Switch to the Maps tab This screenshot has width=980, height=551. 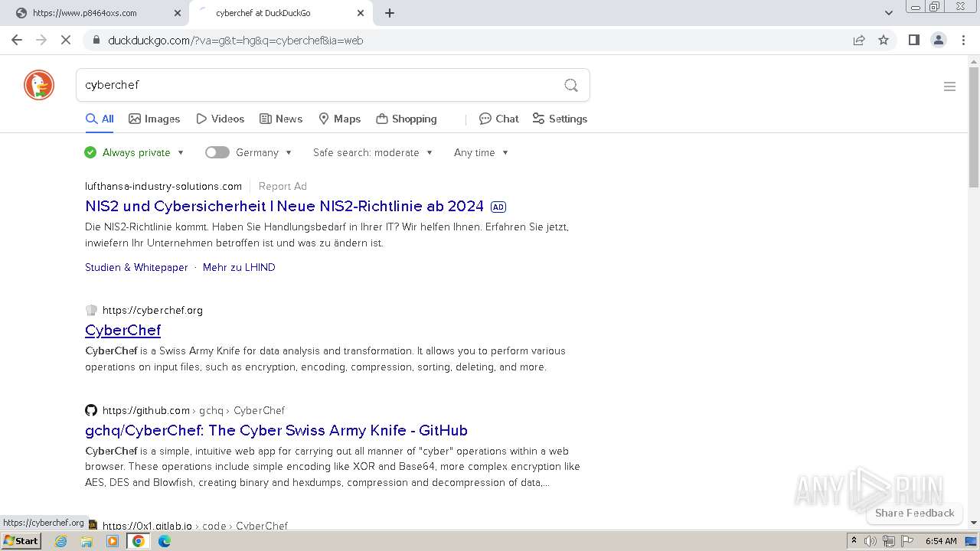340,119
